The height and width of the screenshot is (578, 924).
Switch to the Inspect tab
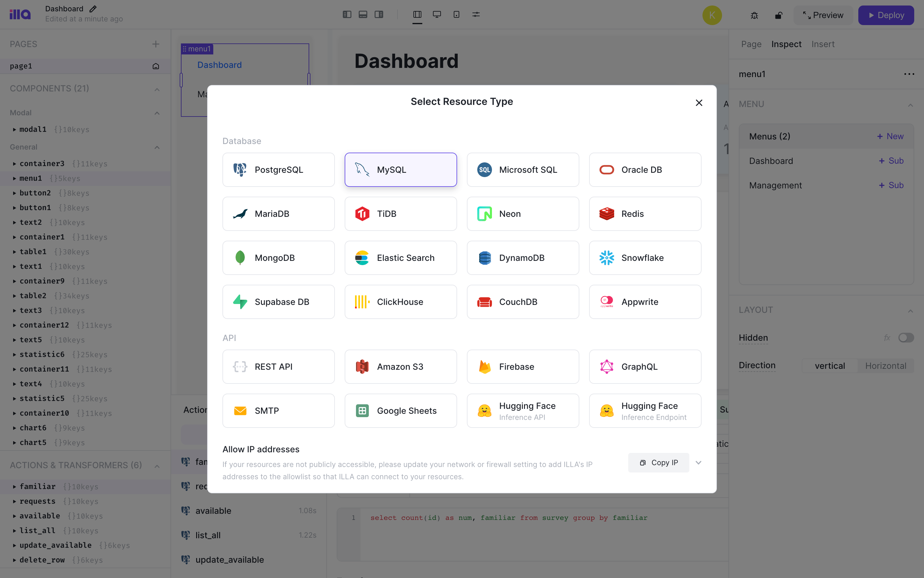pos(786,44)
